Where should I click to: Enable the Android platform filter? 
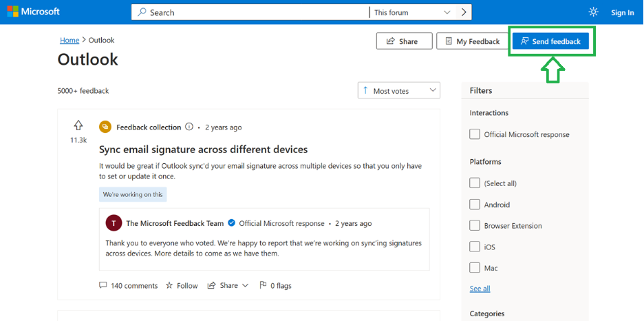475,205
